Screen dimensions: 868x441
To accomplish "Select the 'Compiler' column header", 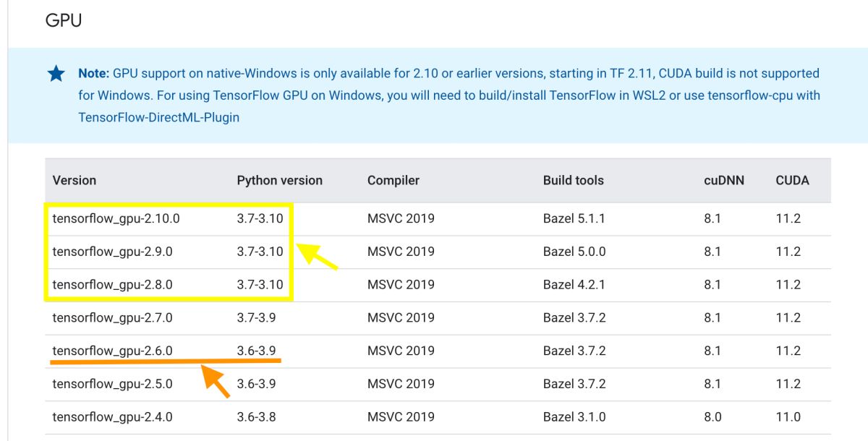I will click(x=393, y=180).
